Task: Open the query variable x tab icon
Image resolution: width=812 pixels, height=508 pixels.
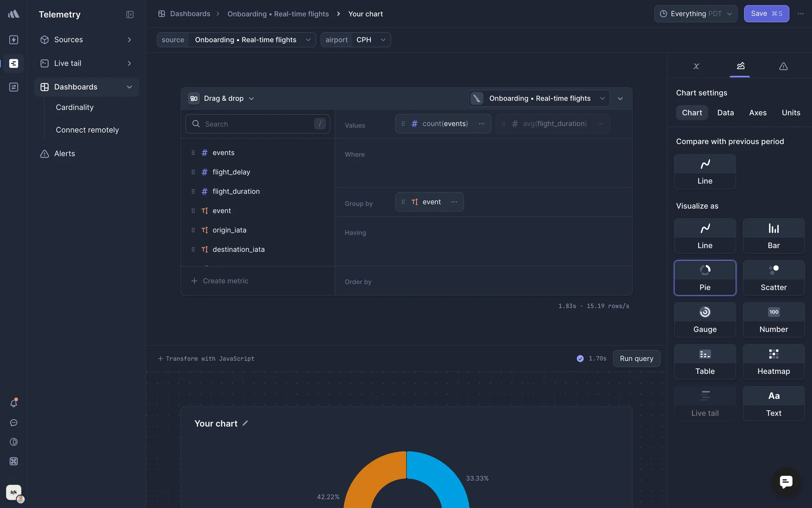Action: (x=696, y=66)
